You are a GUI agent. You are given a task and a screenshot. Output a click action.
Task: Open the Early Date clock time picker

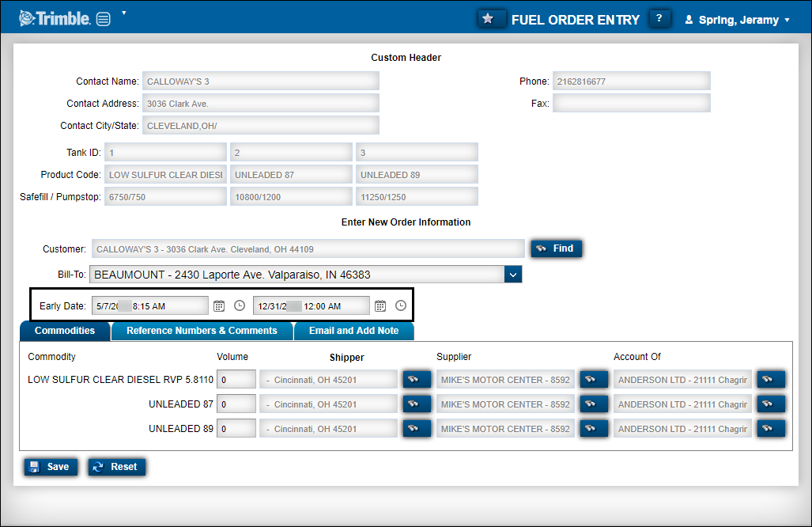pyautogui.click(x=240, y=305)
